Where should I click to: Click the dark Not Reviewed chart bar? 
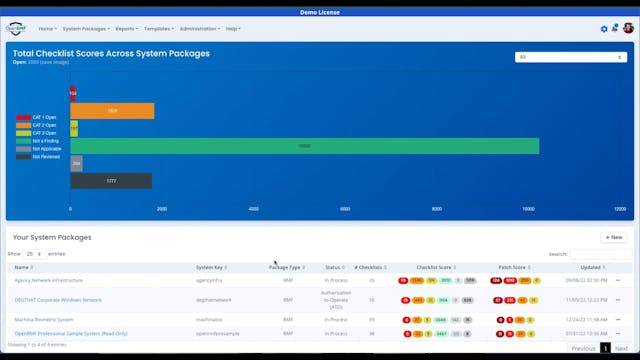coord(111,181)
